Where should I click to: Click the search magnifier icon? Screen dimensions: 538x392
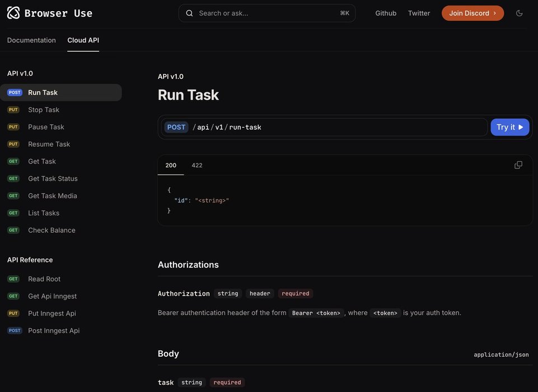[189, 13]
